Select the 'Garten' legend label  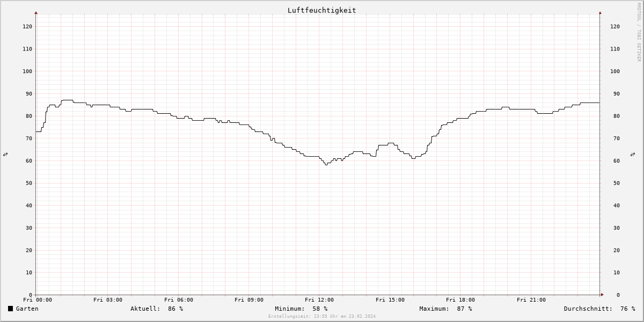(x=27, y=309)
